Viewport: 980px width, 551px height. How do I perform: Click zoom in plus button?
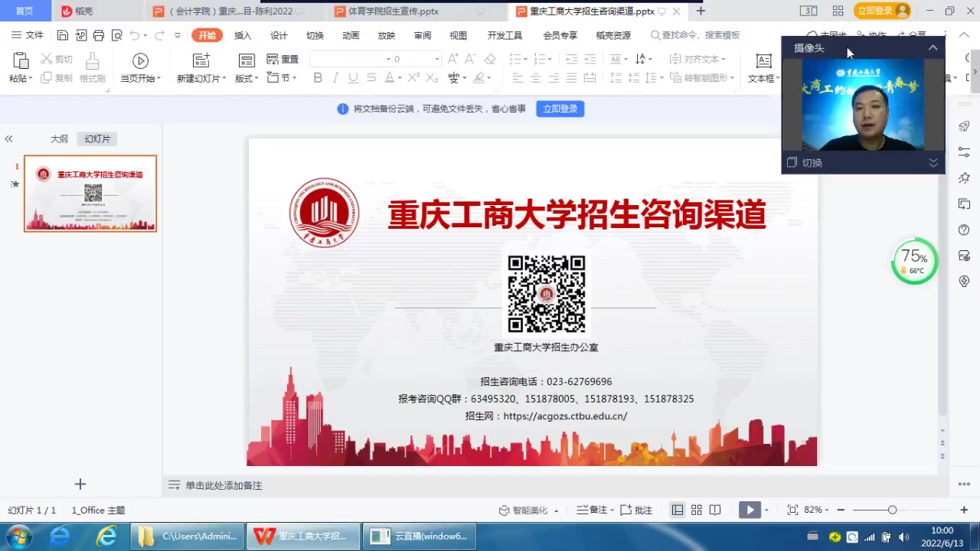(x=963, y=510)
